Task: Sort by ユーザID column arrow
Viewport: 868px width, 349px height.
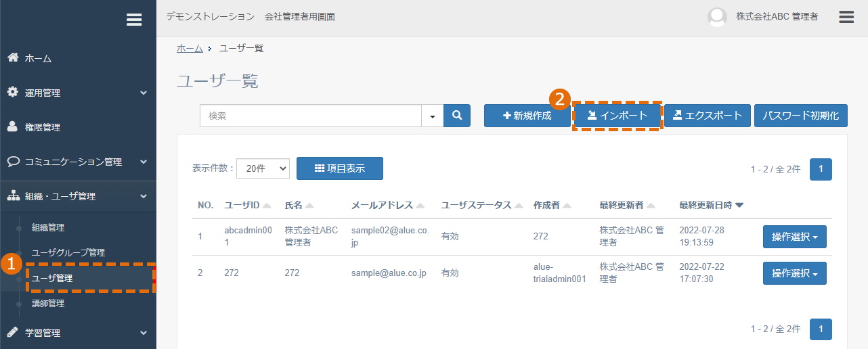Action: [x=267, y=206]
